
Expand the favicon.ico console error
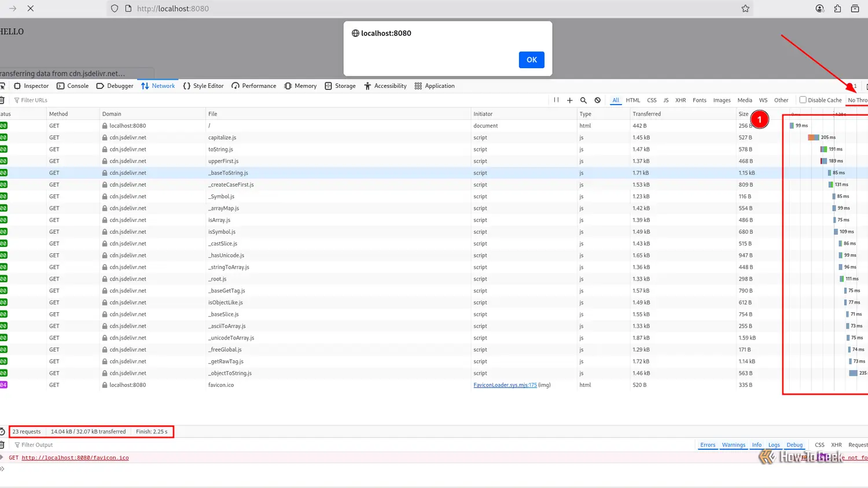[2, 457]
